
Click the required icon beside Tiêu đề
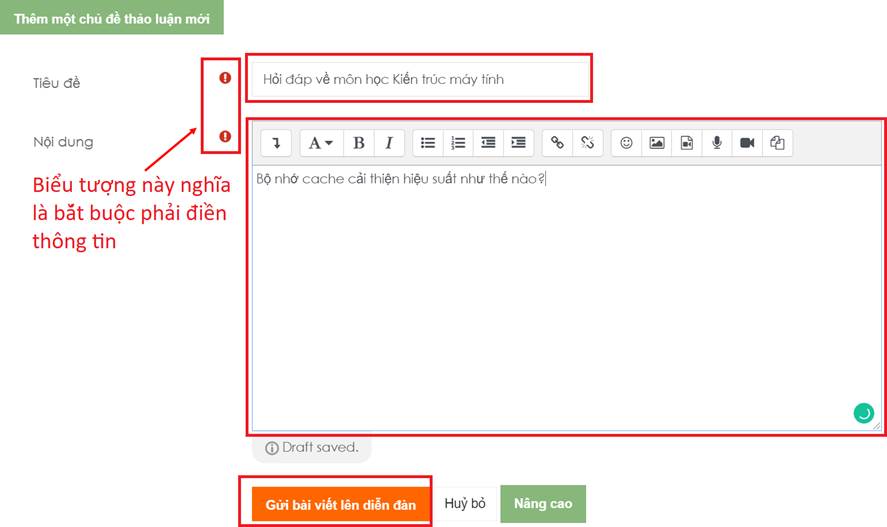pos(225,77)
